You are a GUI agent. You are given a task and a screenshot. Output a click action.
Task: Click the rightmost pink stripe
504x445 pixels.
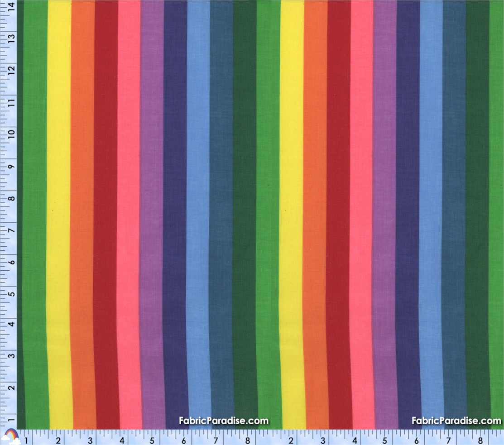pos(361,213)
